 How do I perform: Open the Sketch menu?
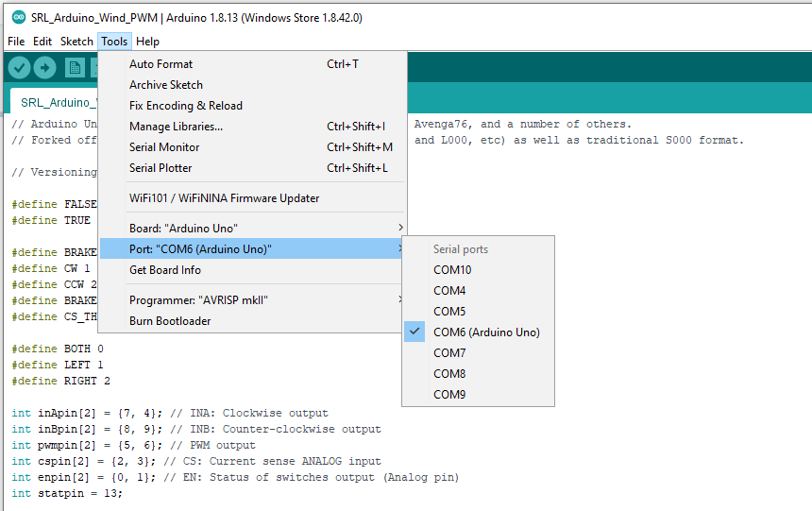[76, 42]
